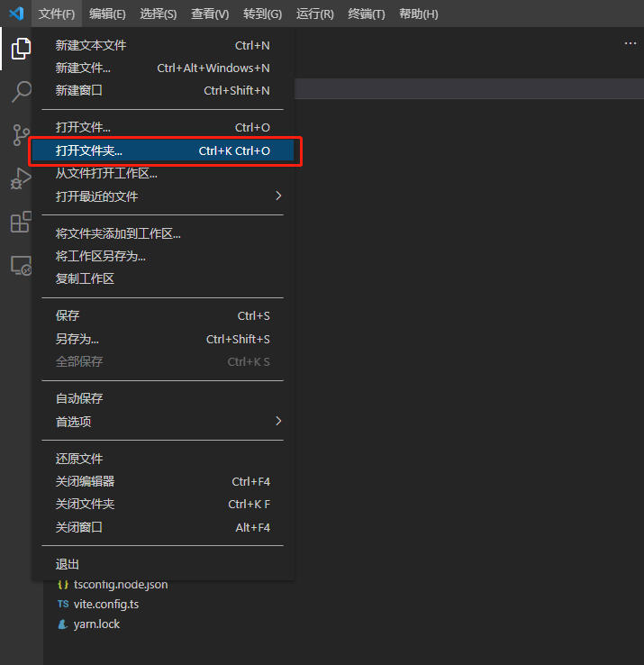Choose 关闭编辑器 menu entry

click(163, 481)
